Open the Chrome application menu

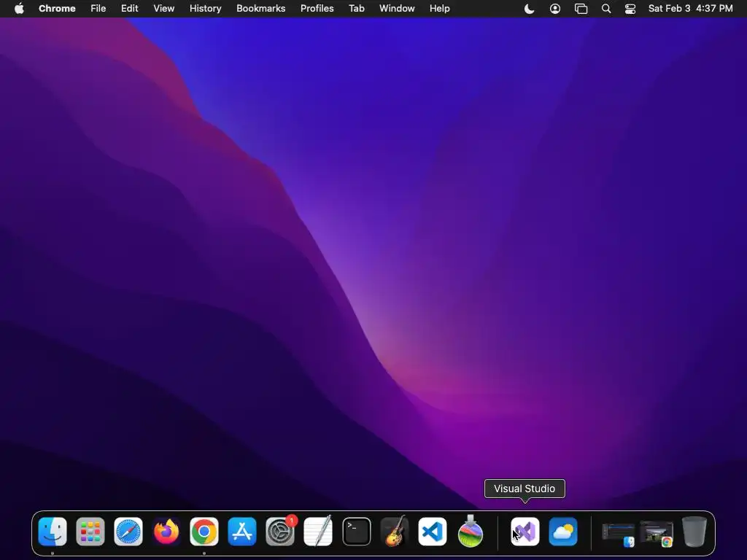(57, 9)
